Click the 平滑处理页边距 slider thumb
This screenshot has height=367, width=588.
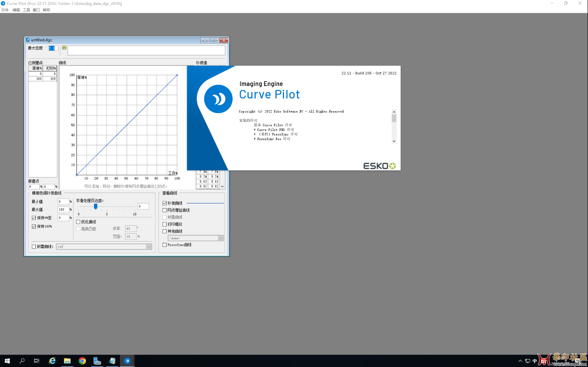[96, 206]
